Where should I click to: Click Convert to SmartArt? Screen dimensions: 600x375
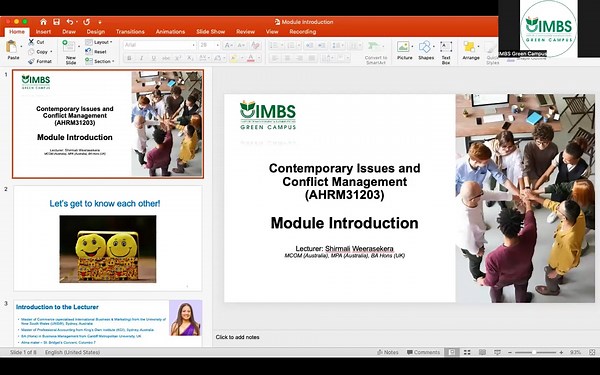[376, 52]
